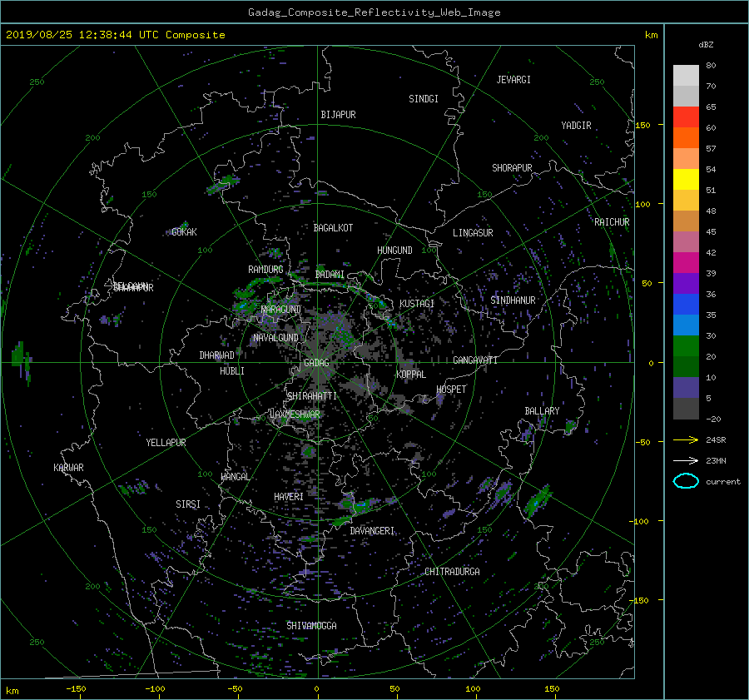Click the KOPPAL city label

411,374
